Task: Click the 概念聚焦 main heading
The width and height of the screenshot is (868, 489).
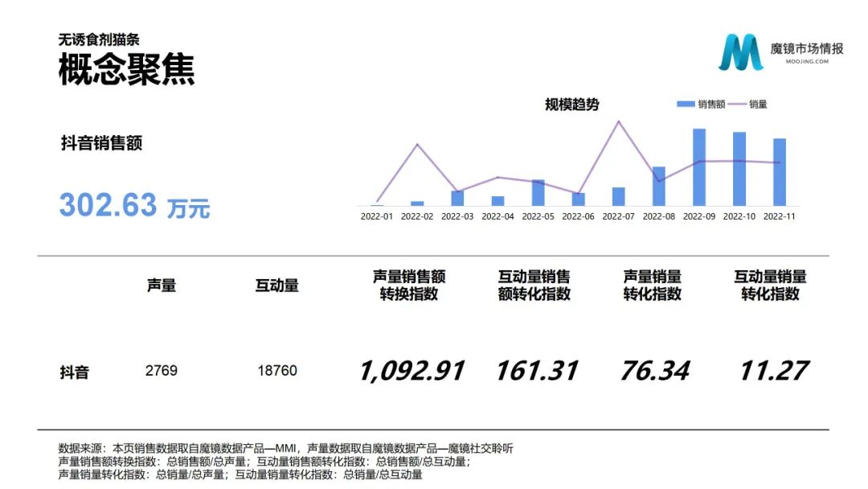Action: (x=127, y=69)
